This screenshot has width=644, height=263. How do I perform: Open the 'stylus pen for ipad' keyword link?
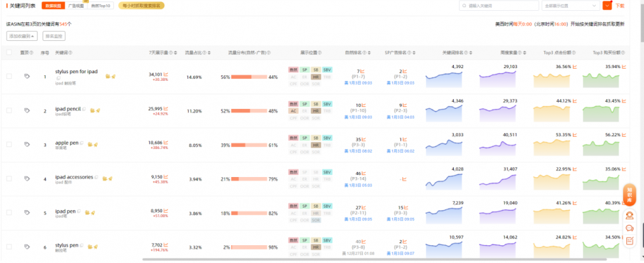pyautogui.click(x=76, y=71)
